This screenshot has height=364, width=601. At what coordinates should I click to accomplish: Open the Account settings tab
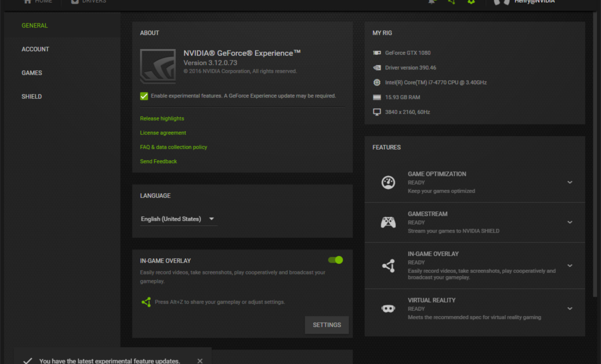pyautogui.click(x=36, y=49)
